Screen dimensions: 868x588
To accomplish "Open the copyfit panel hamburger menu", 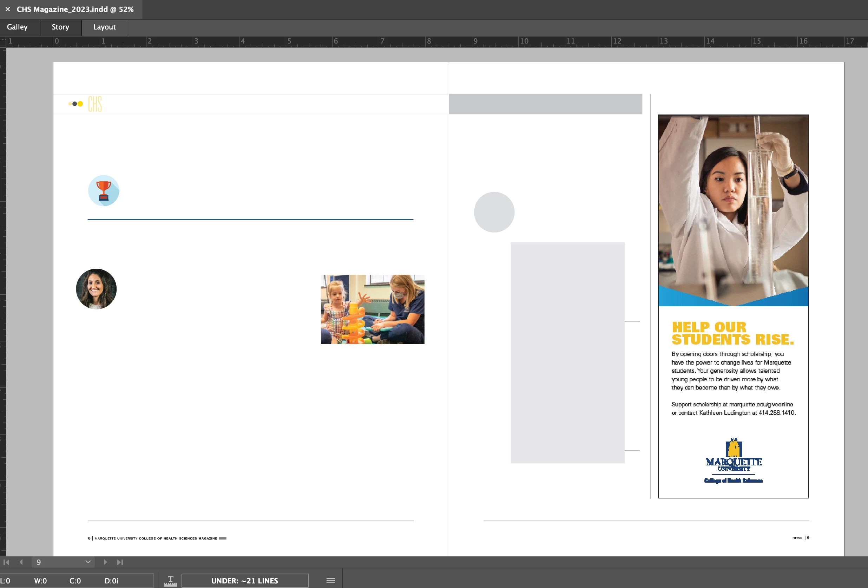I will [x=330, y=581].
